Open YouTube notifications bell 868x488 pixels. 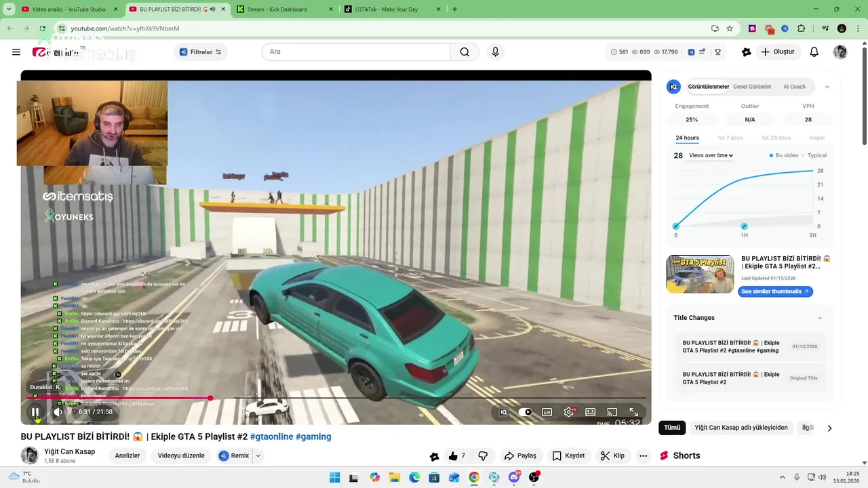coord(814,52)
